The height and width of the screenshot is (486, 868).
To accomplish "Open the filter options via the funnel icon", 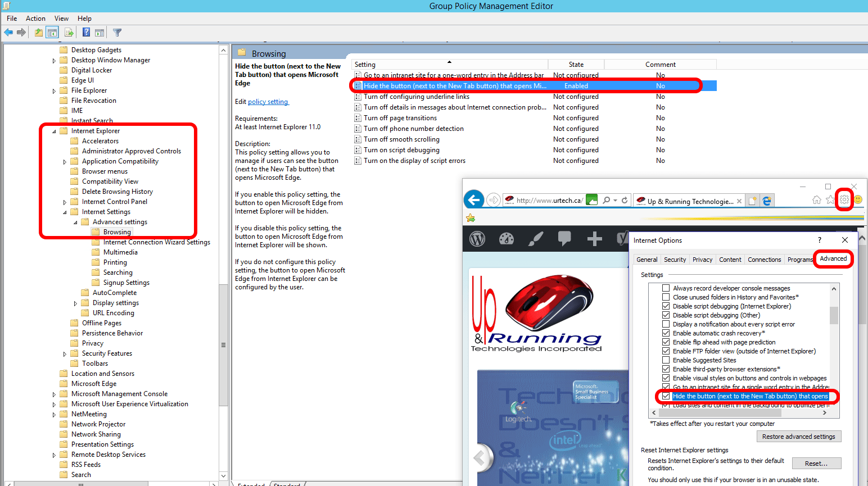I will click(x=117, y=32).
